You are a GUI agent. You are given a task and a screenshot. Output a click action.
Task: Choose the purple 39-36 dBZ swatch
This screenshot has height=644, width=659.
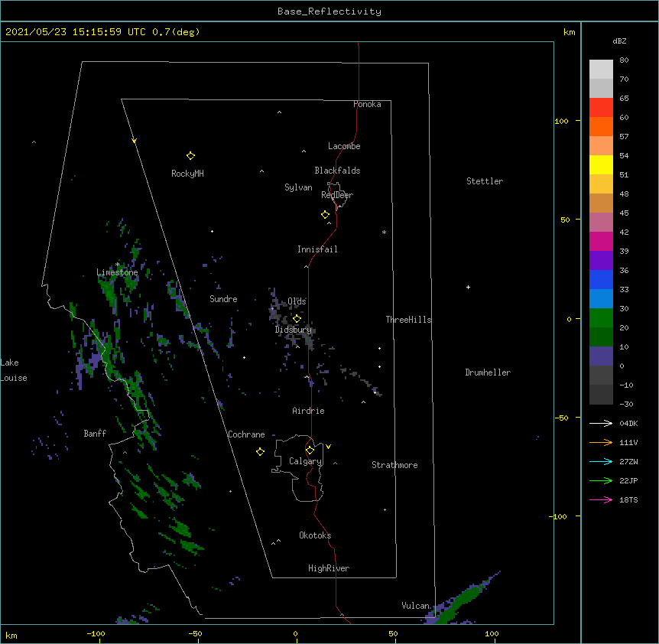pos(601,261)
